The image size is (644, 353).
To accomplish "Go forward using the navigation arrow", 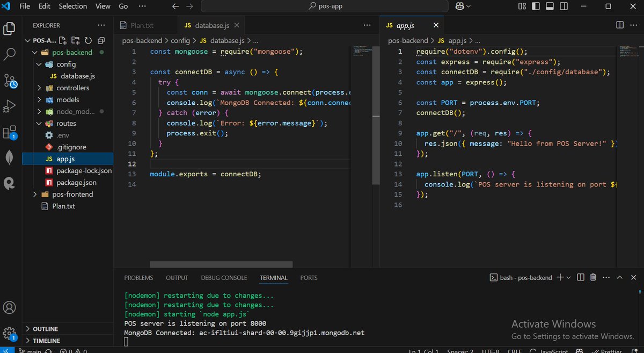I will click(x=190, y=6).
